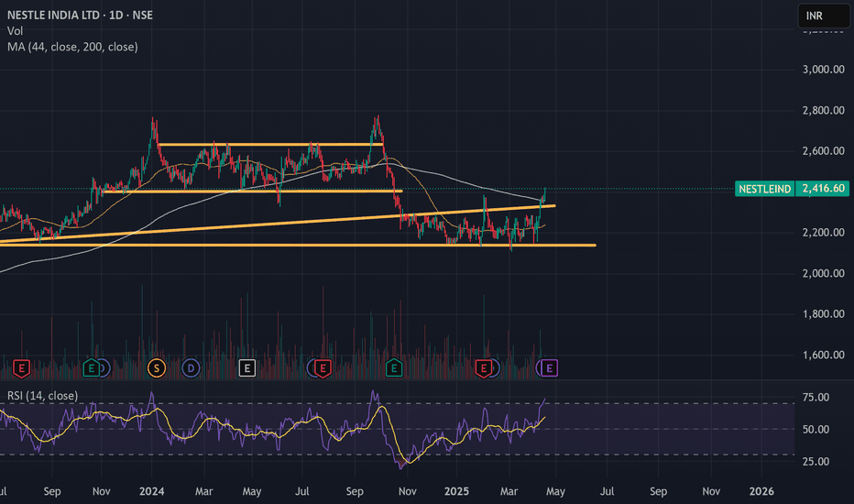
Task: Click the 2025 label on time axis
Action: [456, 491]
